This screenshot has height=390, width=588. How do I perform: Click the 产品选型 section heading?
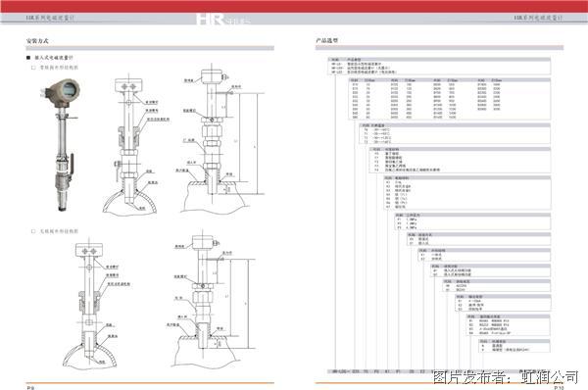(x=326, y=40)
